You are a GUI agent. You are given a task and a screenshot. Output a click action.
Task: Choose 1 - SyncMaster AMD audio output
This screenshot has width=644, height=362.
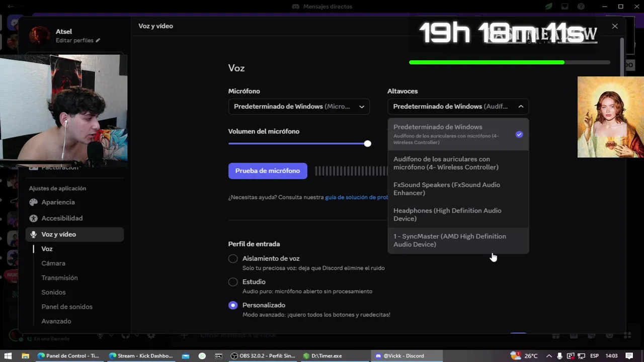[x=458, y=240]
